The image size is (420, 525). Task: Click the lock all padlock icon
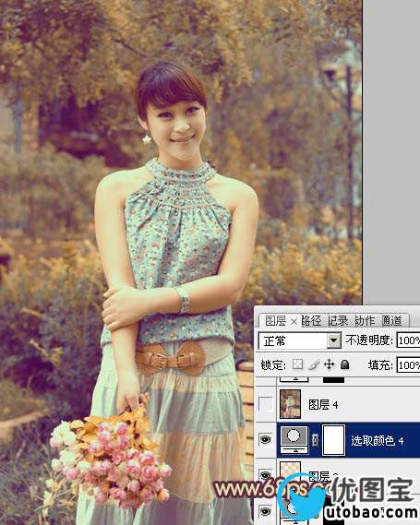tap(344, 364)
